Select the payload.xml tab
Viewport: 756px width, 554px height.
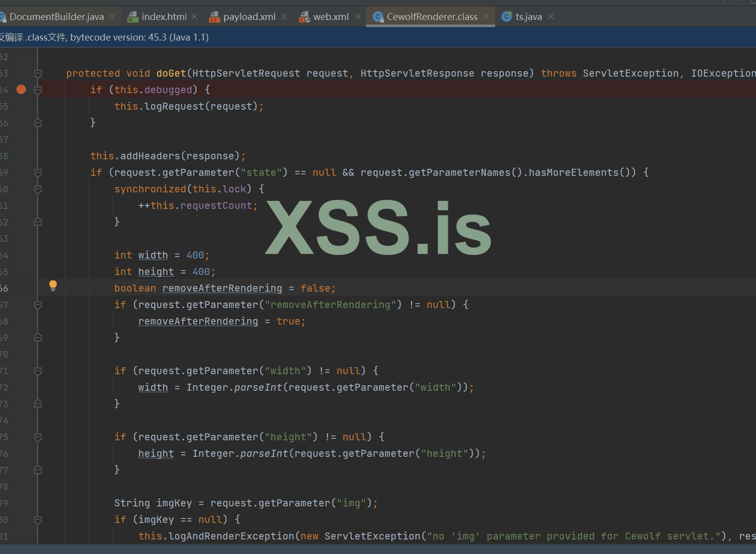pos(249,17)
